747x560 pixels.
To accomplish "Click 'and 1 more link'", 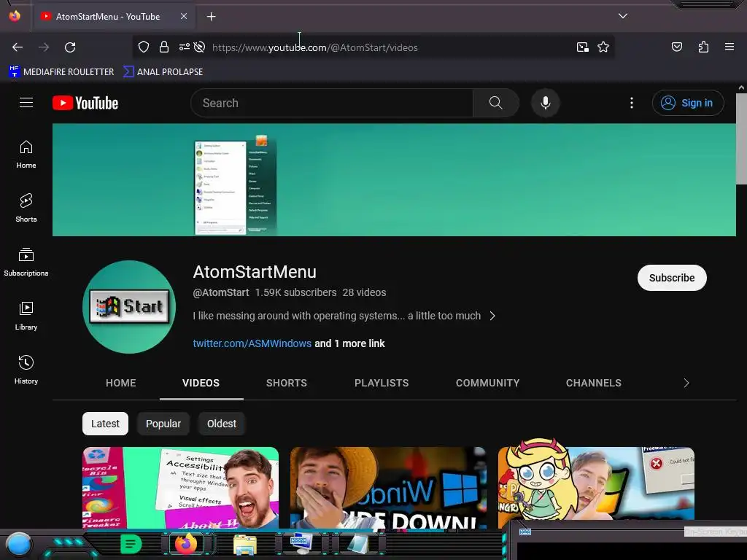I will tap(349, 343).
